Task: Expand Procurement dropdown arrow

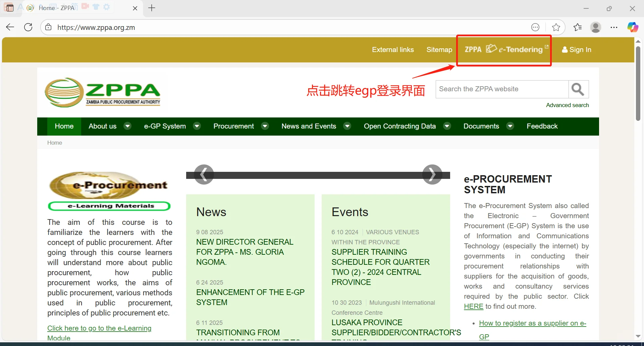Action: (x=265, y=126)
